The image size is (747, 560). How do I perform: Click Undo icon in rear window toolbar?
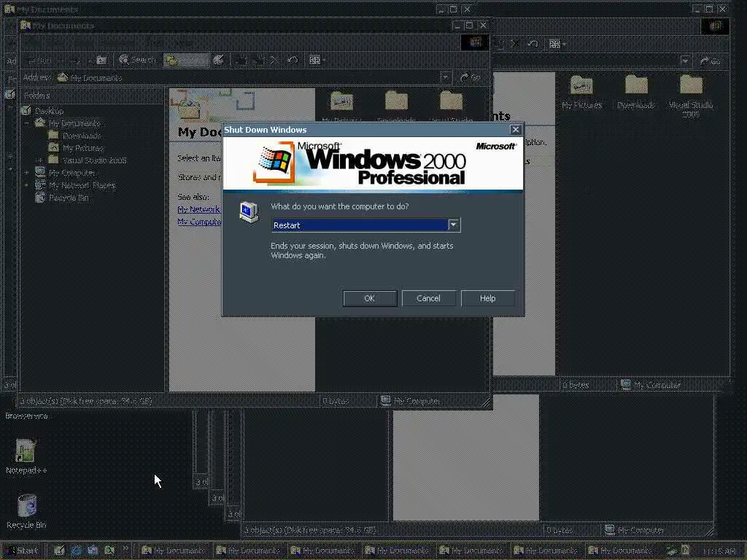pyautogui.click(x=533, y=44)
